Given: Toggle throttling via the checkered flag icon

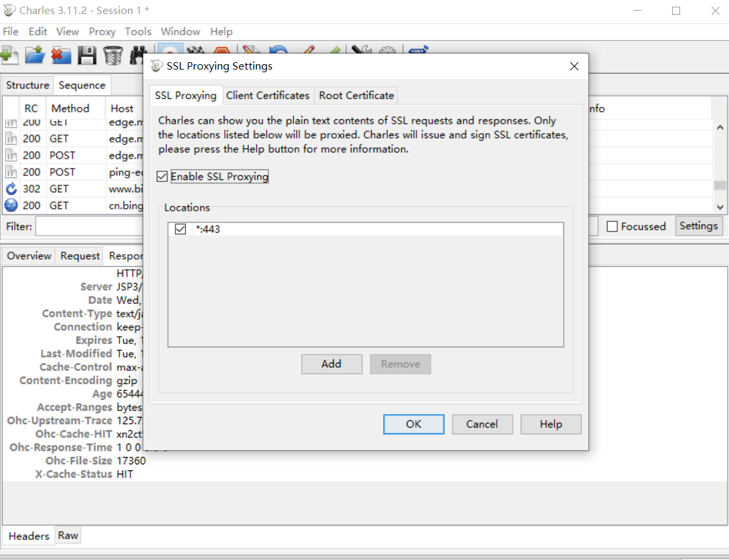Looking at the screenshot, I should [195, 49].
